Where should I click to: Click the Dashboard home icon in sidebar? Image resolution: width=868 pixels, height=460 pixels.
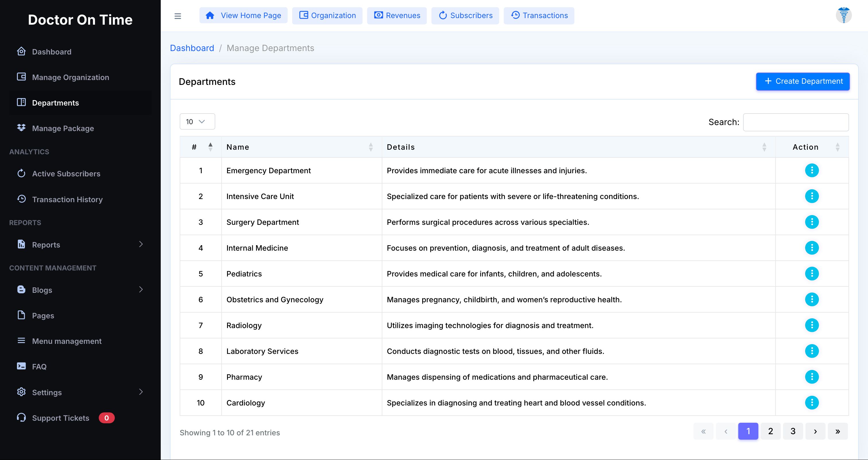pyautogui.click(x=21, y=51)
